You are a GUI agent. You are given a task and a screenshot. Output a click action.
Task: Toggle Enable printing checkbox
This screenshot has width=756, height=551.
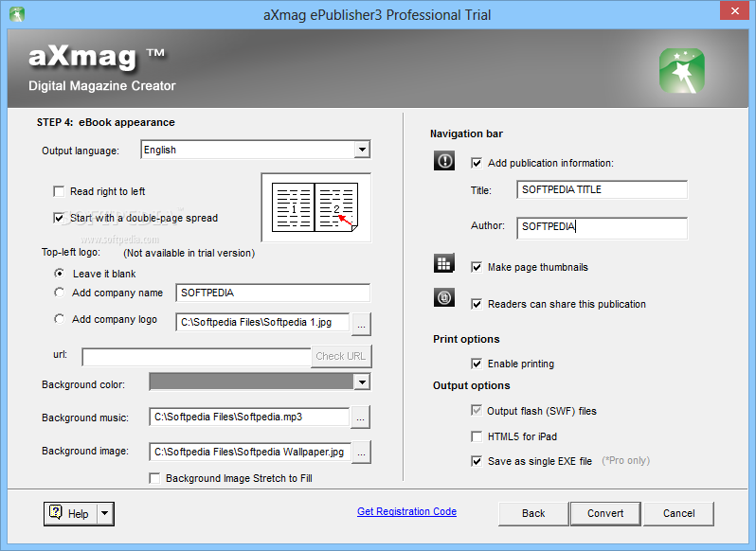[477, 364]
